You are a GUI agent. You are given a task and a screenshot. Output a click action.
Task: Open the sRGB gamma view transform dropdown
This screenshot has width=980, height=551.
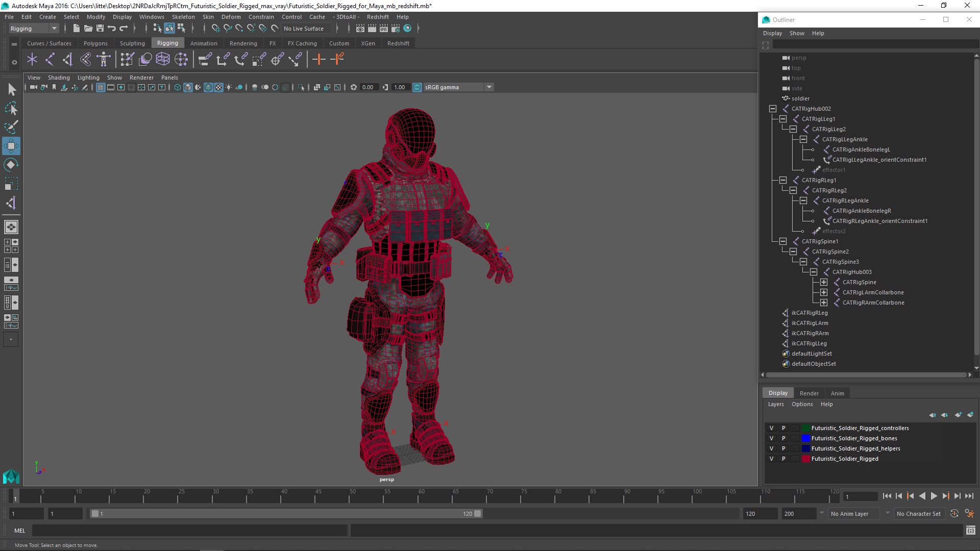coord(458,87)
